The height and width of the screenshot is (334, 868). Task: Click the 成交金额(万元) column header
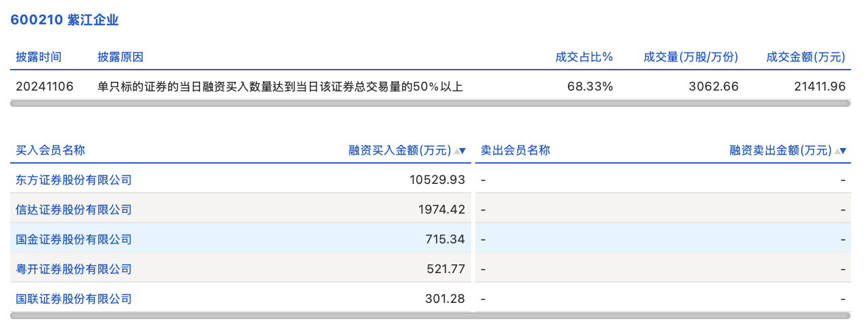[806, 57]
